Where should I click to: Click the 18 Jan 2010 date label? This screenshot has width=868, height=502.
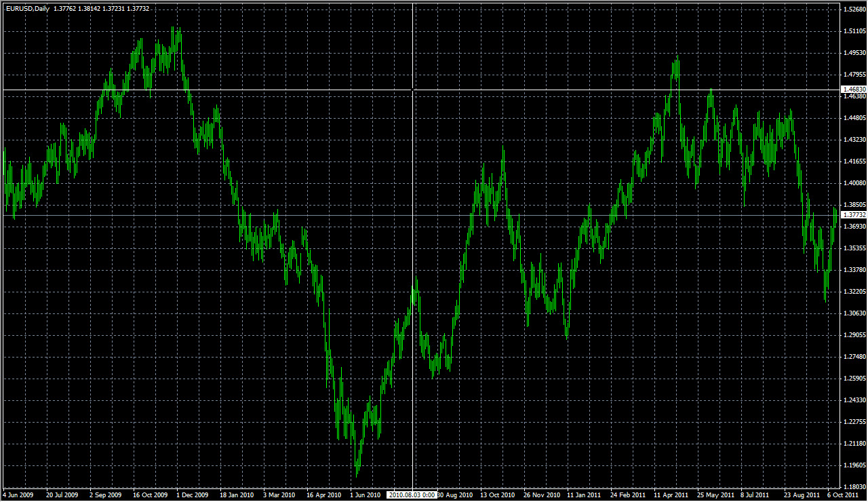pyautogui.click(x=237, y=495)
